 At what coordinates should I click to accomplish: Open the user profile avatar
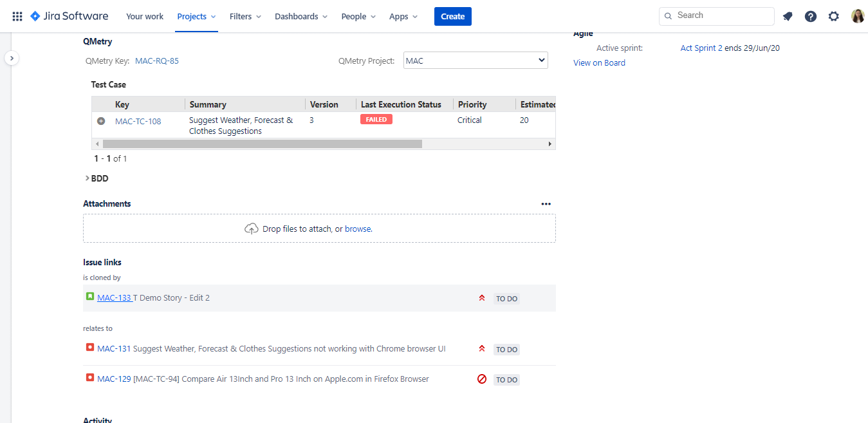point(858,16)
